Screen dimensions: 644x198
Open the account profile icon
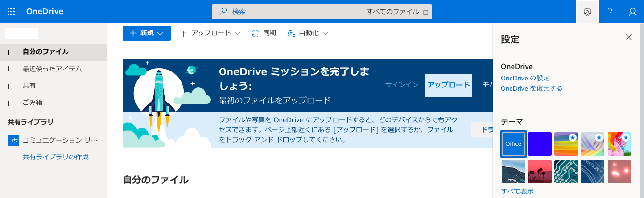click(x=633, y=12)
